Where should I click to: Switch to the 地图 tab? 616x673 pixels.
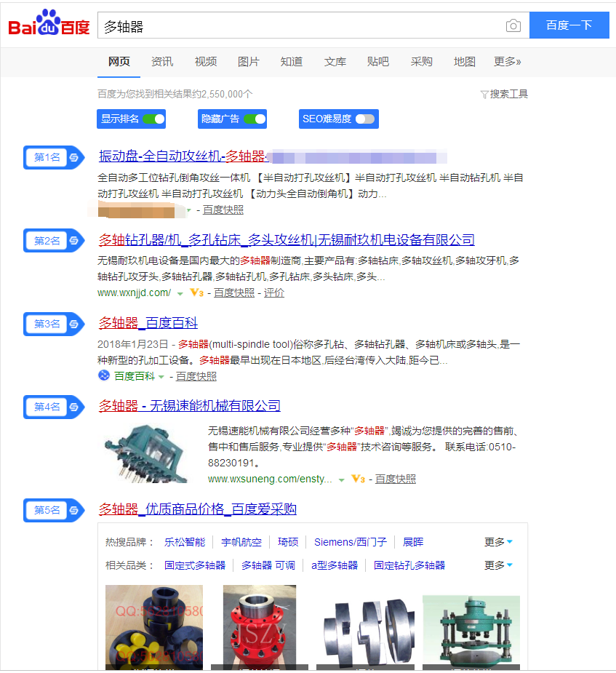click(x=465, y=62)
